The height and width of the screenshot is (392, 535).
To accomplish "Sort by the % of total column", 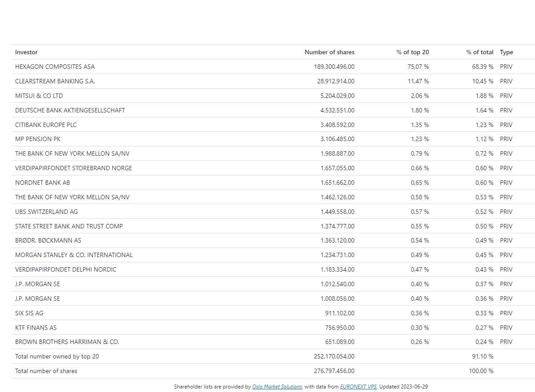I will coord(479,52).
